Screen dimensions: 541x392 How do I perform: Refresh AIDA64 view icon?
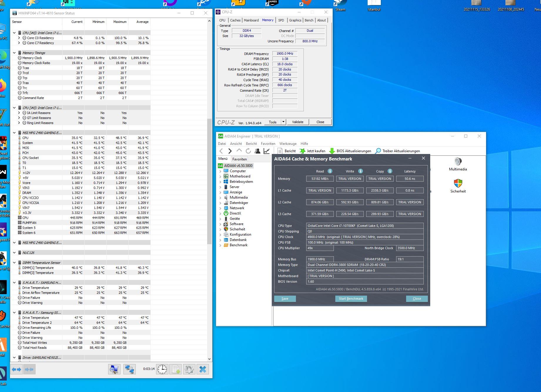(248, 151)
